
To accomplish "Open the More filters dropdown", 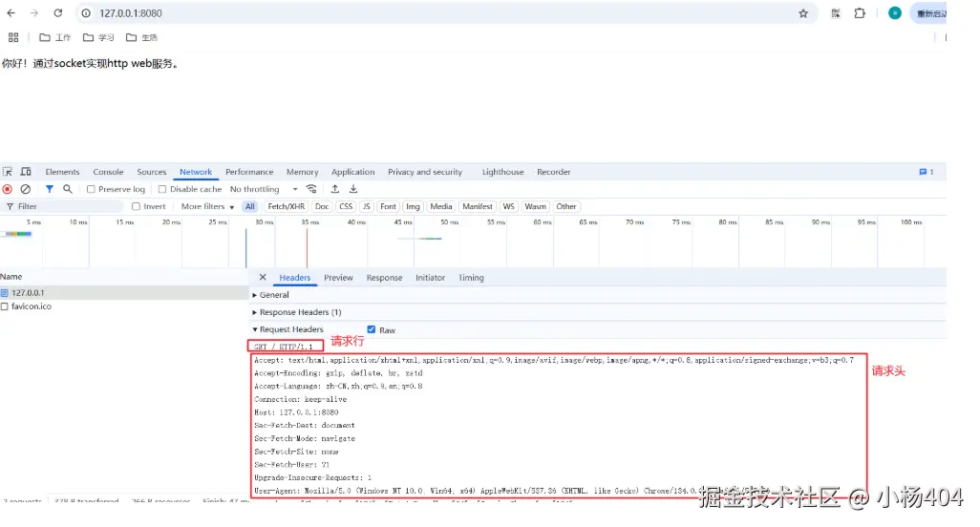I will (207, 206).
